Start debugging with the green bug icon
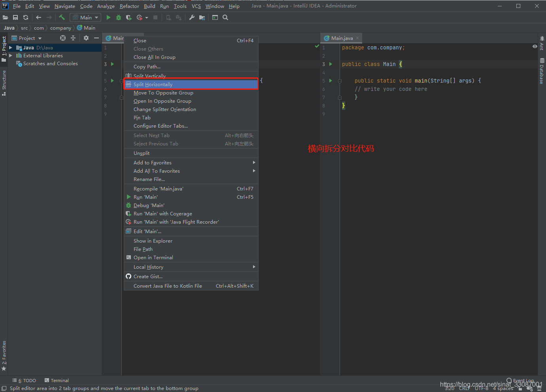Image resolution: width=546 pixels, height=392 pixels. click(x=118, y=17)
